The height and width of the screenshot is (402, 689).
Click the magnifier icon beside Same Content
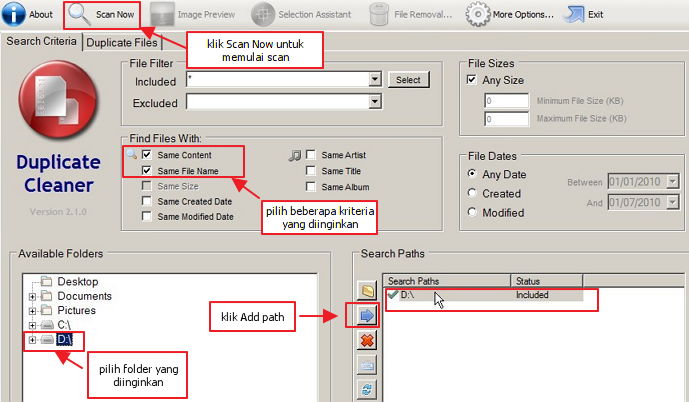(x=131, y=155)
